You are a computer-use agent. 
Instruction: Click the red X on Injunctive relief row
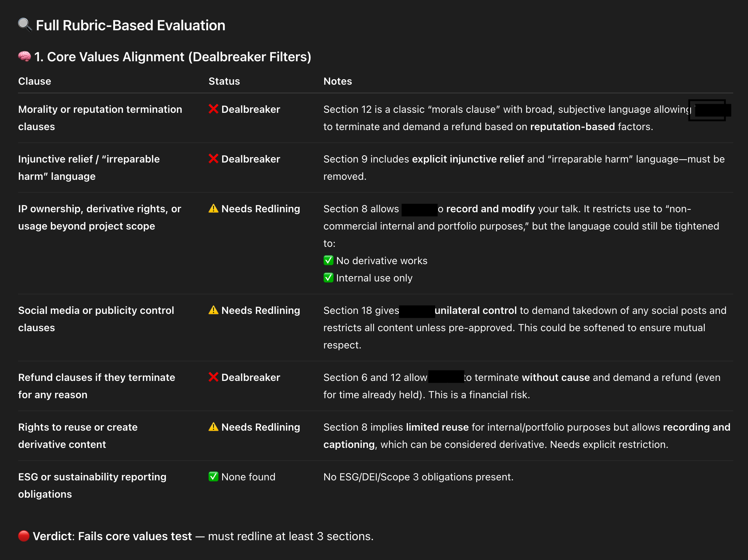tap(213, 159)
